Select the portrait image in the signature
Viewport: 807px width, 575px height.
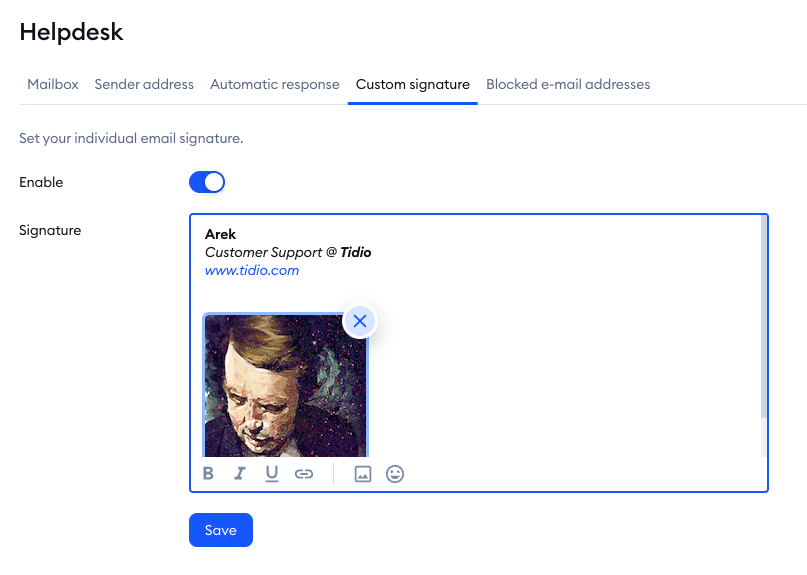(x=286, y=385)
